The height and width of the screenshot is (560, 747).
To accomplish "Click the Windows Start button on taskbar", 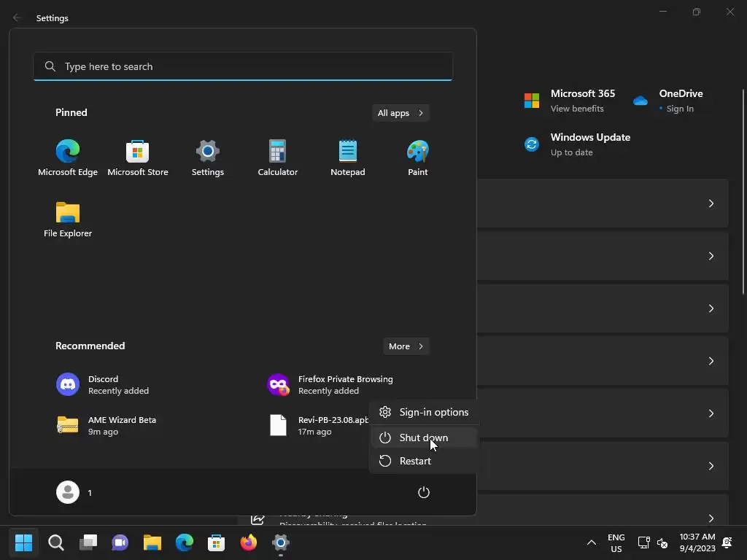I will [23, 542].
